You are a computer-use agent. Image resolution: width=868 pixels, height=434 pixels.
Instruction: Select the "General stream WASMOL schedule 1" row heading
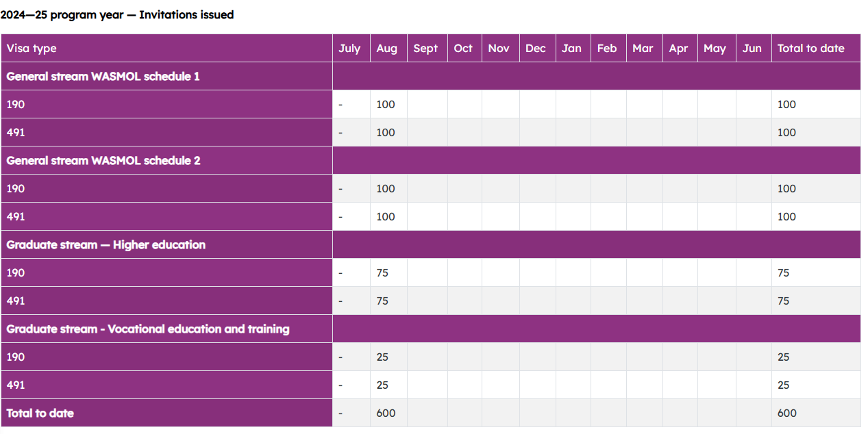pos(103,77)
